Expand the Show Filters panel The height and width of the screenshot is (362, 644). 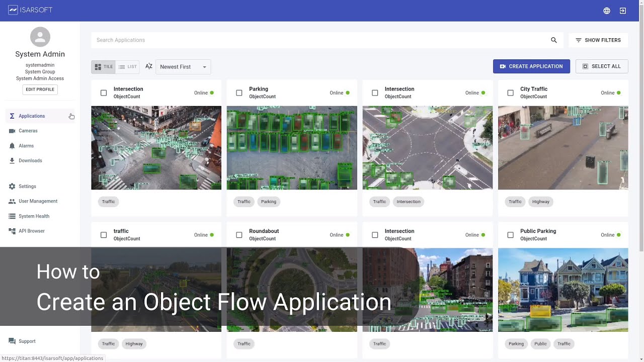(598, 40)
